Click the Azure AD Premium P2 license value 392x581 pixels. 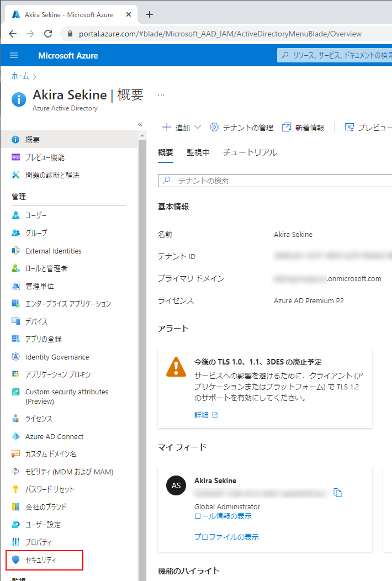309,301
